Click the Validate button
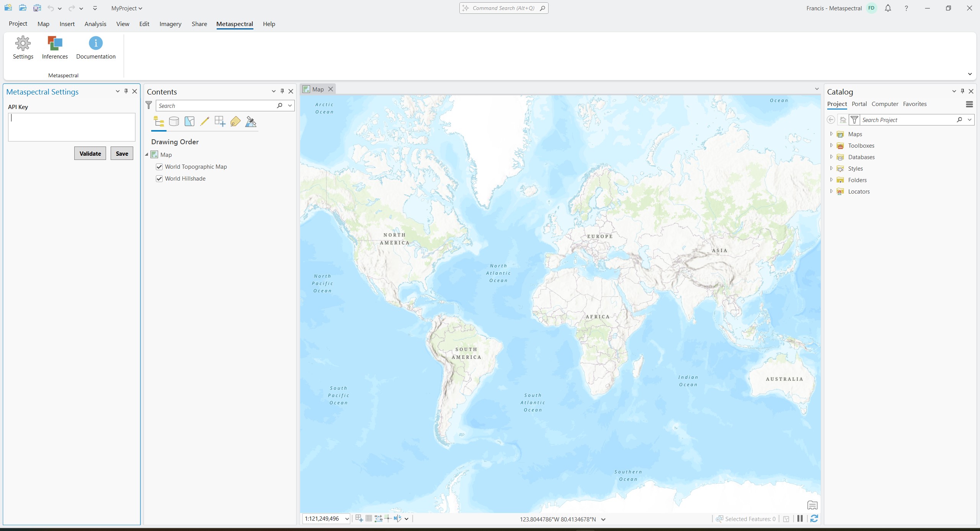The image size is (980, 531). 90,153
